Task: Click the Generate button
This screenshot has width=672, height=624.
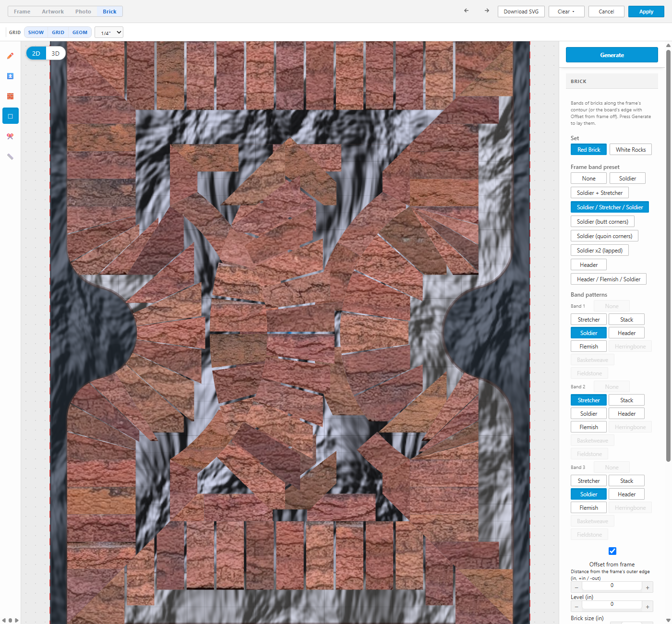Action: click(x=612, y=55)
